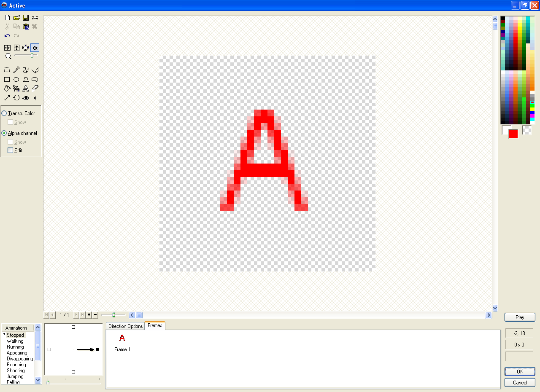Select the Walking animation

(15, 341)
